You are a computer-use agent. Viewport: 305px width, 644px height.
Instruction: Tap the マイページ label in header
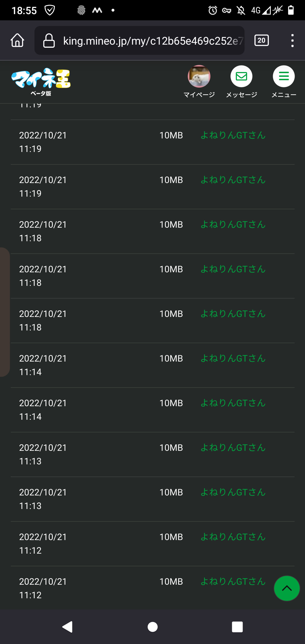(199, 95)
